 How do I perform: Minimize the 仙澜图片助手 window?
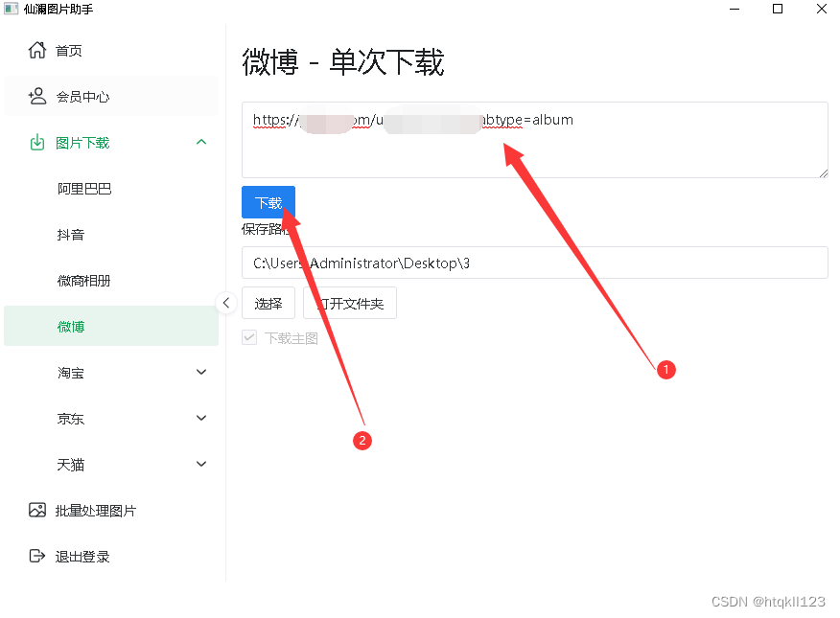click(735, 9)
